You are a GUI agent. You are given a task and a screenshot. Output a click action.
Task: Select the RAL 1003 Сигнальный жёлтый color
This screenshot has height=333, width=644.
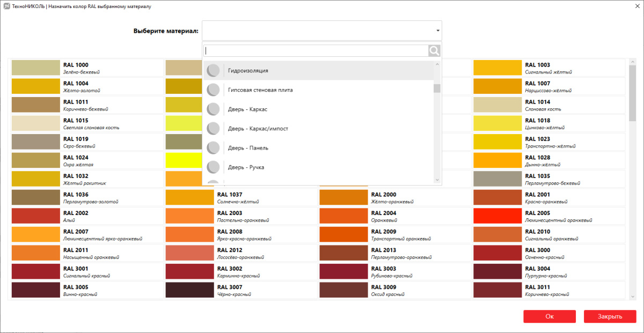(497, 68)
